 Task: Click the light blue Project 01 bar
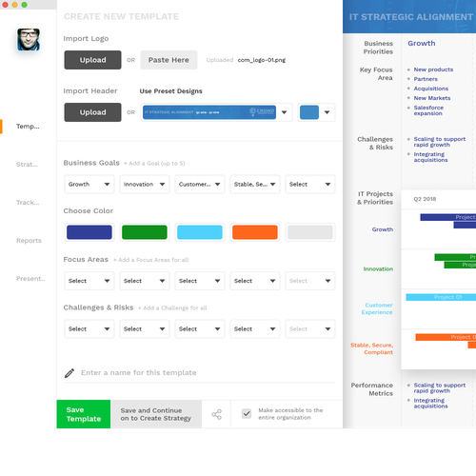(441, 297)
